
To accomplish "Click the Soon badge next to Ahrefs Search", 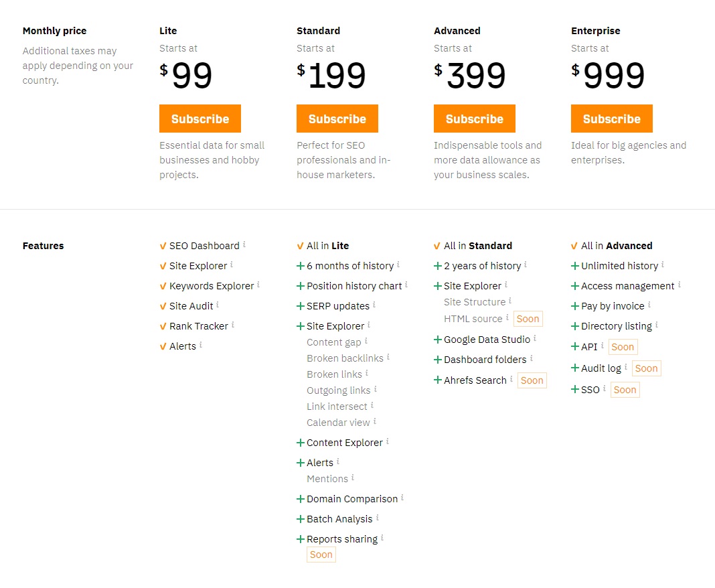I will 532,380.
